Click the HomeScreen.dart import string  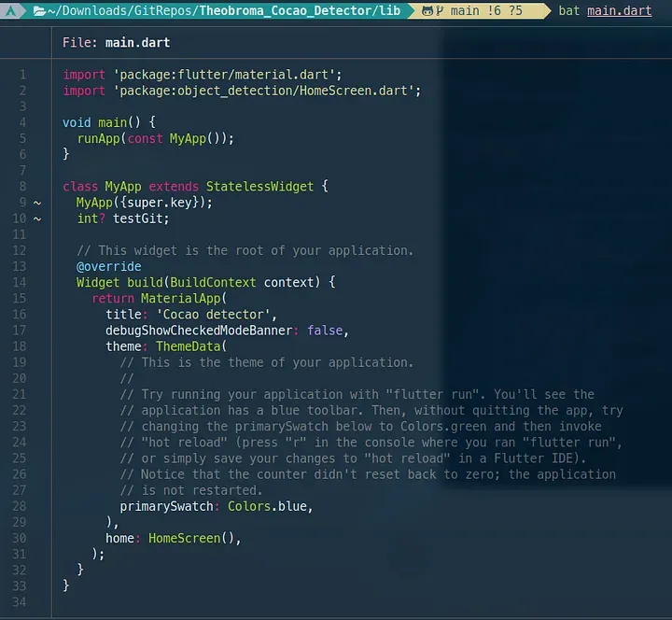pyautogui.click(x=263, y=91)
